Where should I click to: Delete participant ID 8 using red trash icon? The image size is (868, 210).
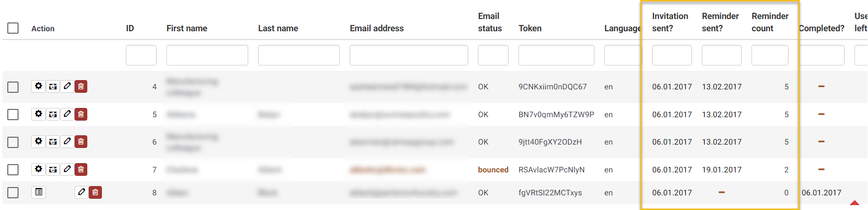96,192
